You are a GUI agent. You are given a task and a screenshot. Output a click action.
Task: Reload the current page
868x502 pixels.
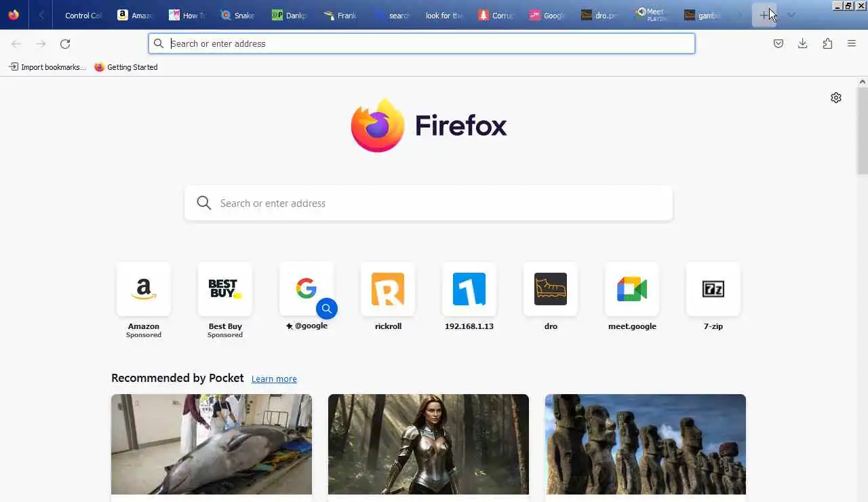click(65, 43)
